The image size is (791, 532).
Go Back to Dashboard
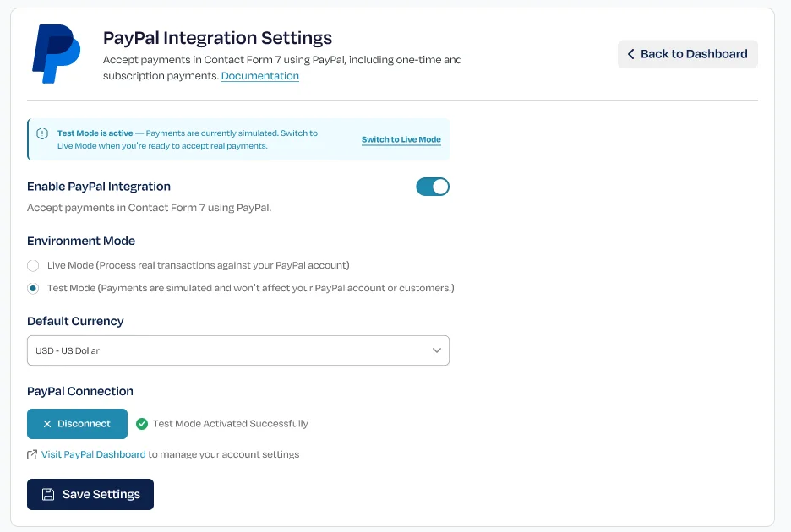[x=688, y=54]
